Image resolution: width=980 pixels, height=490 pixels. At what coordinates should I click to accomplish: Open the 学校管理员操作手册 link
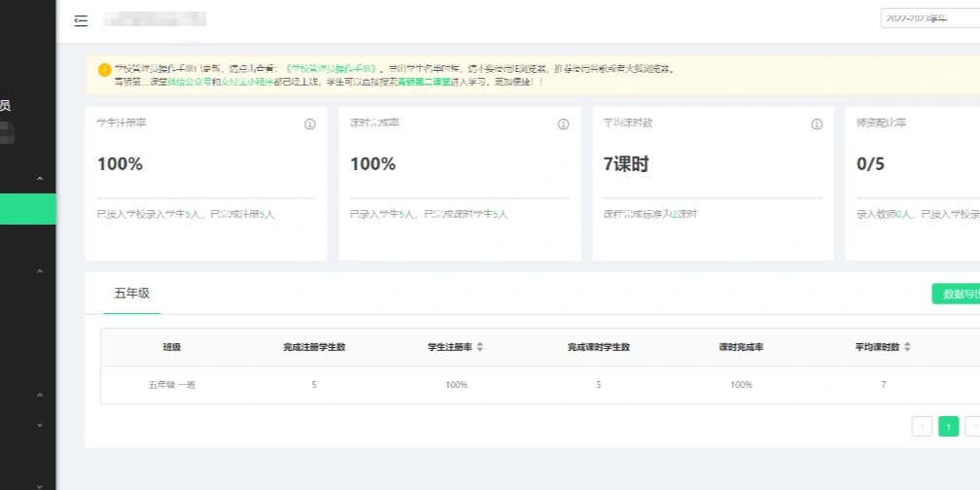tap(332, 69)
